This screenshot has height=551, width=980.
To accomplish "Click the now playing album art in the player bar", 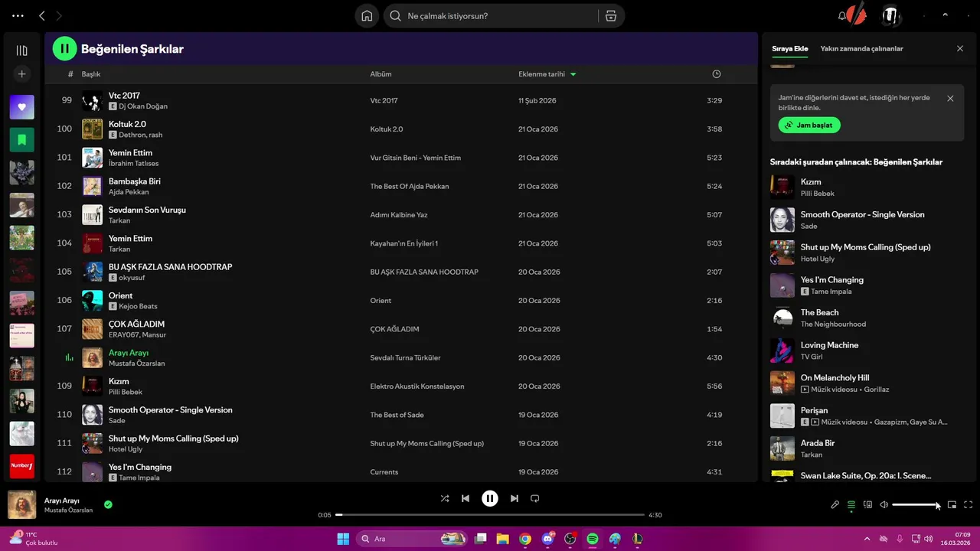I will [21, 505].
